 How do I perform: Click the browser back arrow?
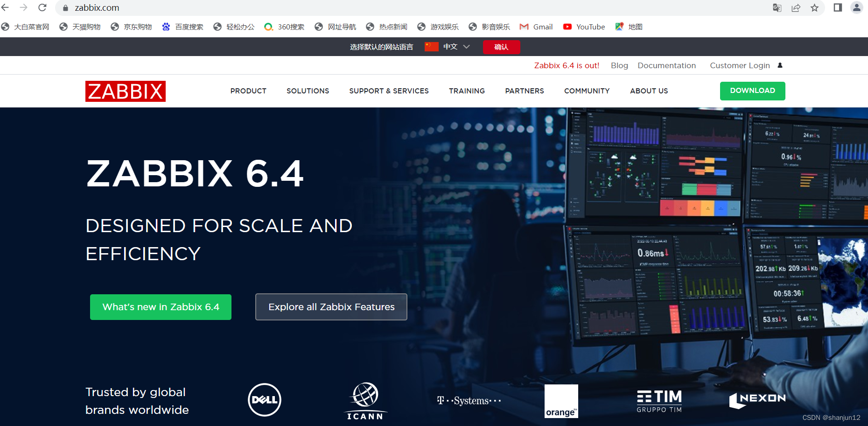[x=5, y=7]
